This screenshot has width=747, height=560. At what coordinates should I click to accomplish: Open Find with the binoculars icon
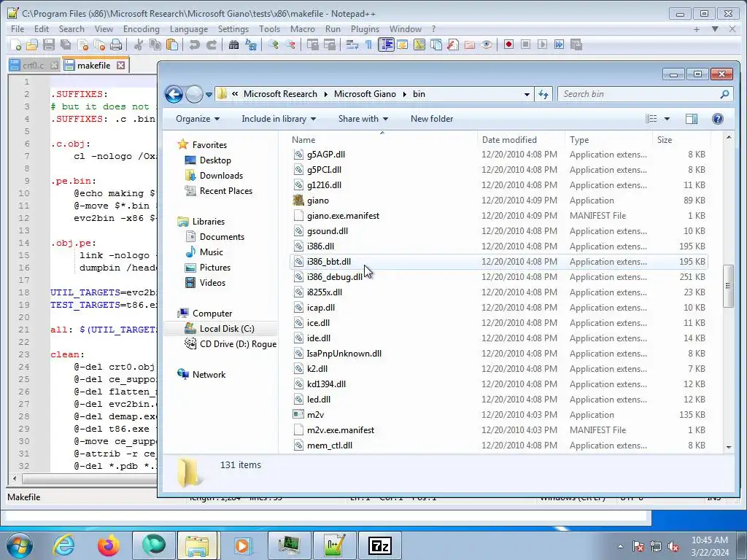tap(234, 44)
